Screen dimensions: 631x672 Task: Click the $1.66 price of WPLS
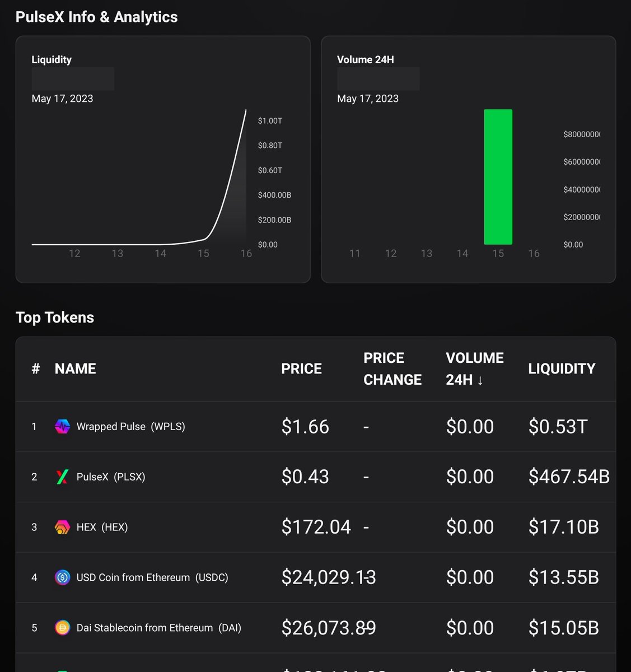tap(305, 427)
